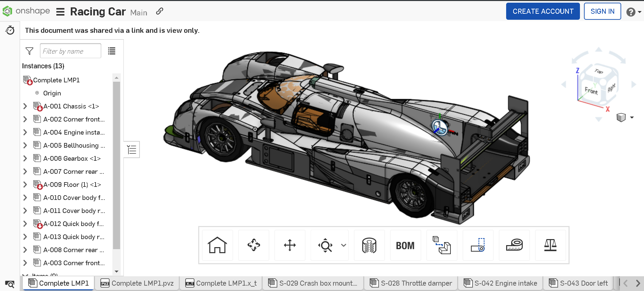644x291 pixels.
Task: Switch to Complete LMP1 tab
Action: 59,283
